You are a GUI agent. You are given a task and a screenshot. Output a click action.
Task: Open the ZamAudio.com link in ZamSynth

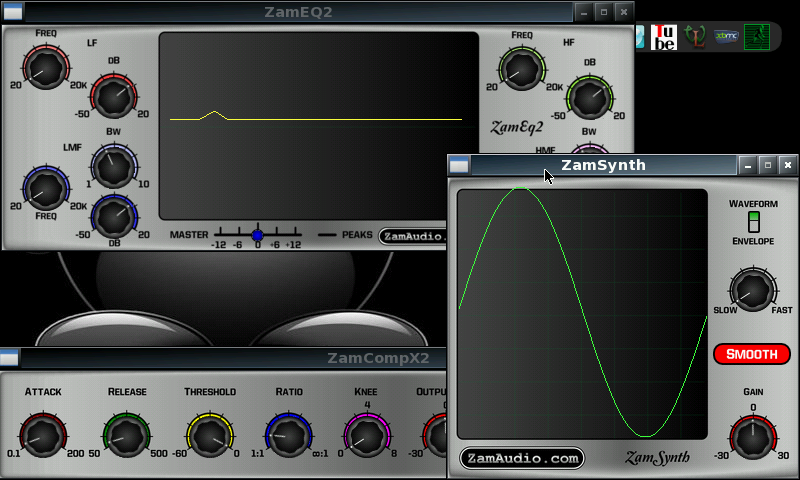coord(522,458)
